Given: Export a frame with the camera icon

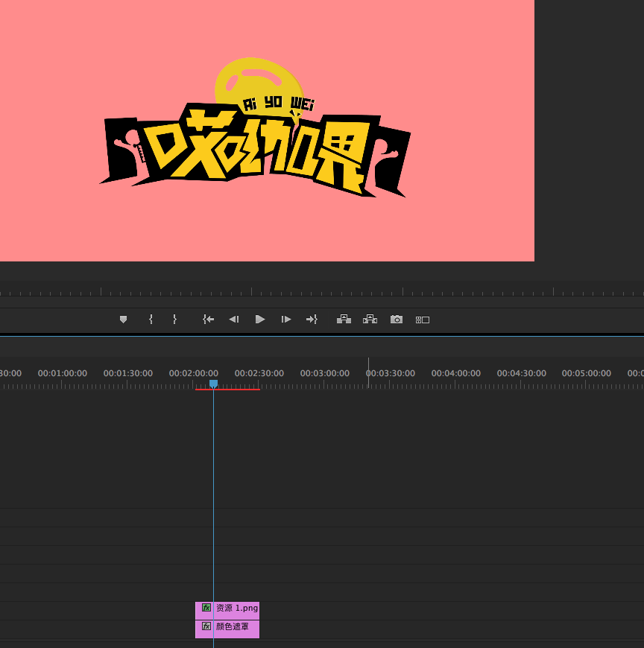Looking at the screenshot, I should pyautogui.click(x=397, y=320).
